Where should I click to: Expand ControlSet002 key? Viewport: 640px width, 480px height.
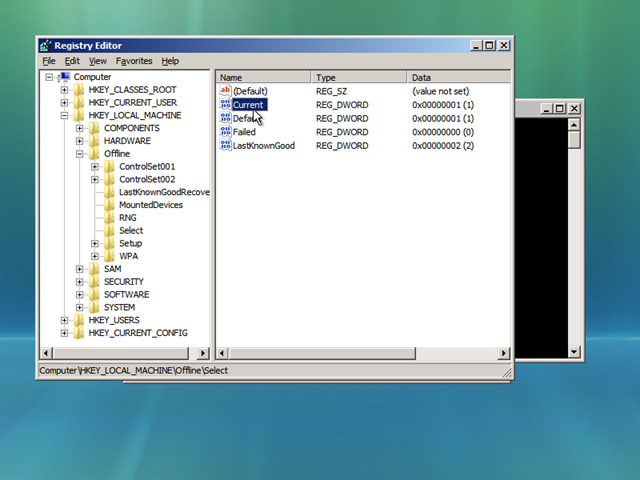point(95,179)
